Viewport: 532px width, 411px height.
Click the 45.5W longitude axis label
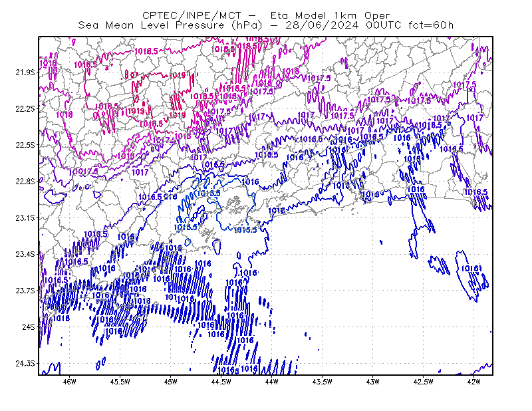coord(120,382)
